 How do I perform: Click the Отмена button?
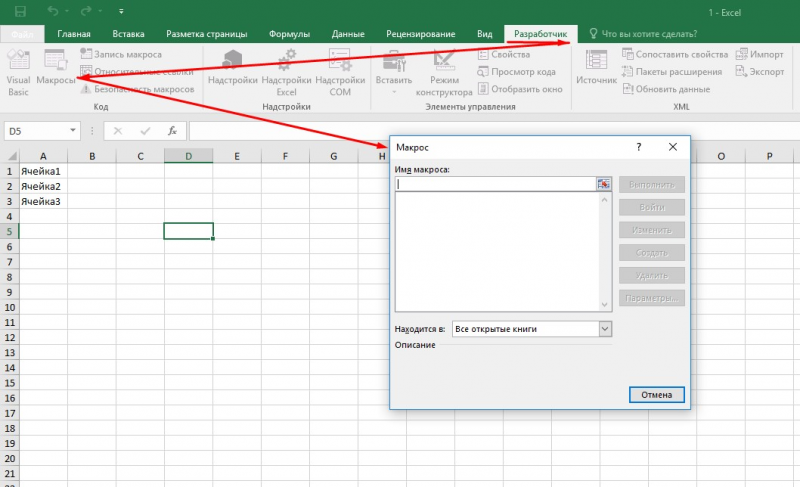tap(657, 395)
